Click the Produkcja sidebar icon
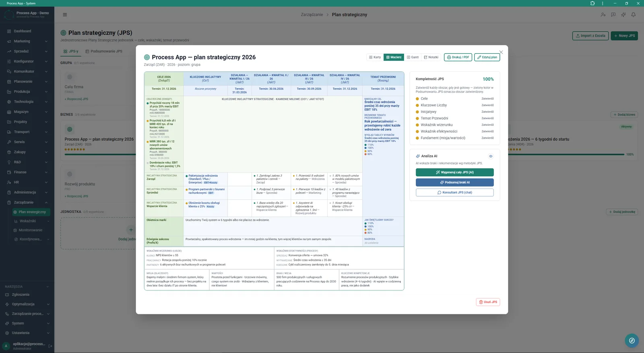This screenshot has width=644, height=353. click(9, 91)
